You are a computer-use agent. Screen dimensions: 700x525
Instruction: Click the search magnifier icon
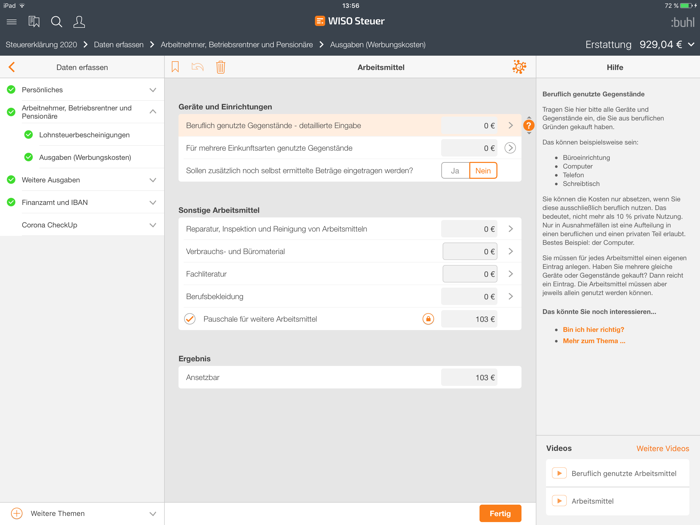(x=56, y=21)
